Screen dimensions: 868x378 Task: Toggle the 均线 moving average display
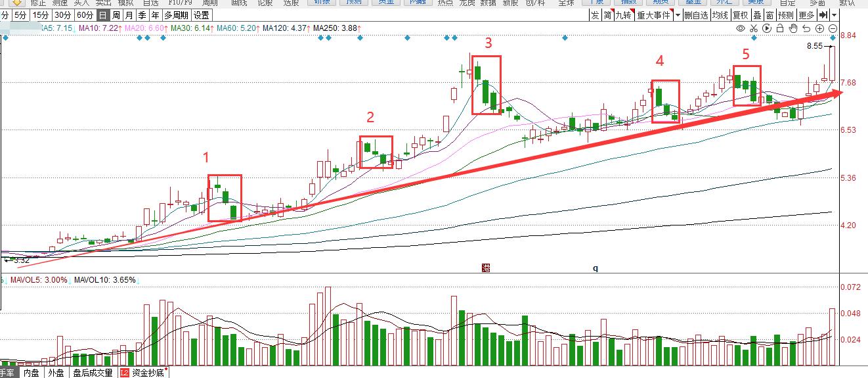720,15
